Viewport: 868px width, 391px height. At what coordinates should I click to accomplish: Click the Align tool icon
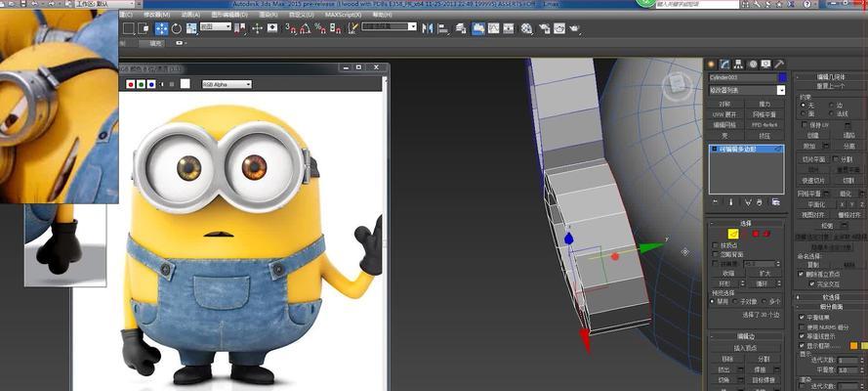443,28
